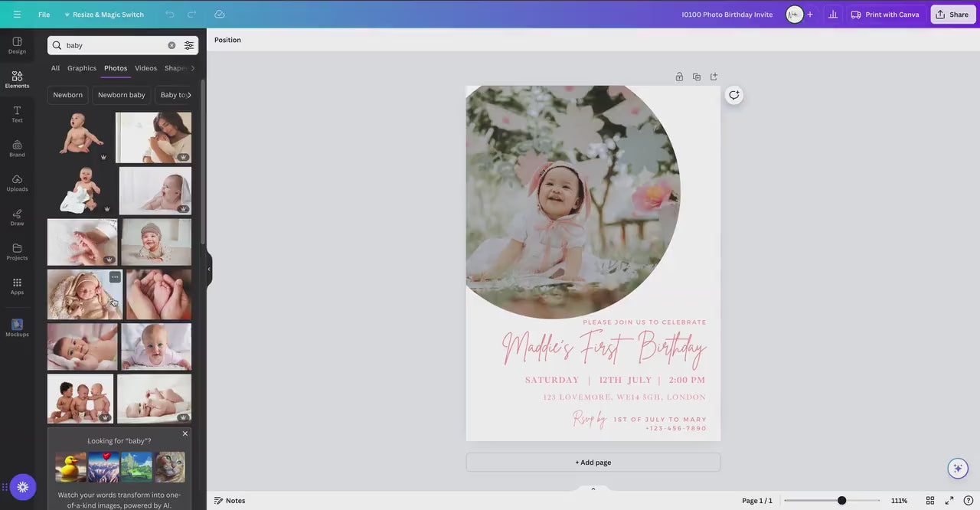This screenshot has height=510, width=980.
Task: Open Resize & Magic Switch
Action: point(104,15)
